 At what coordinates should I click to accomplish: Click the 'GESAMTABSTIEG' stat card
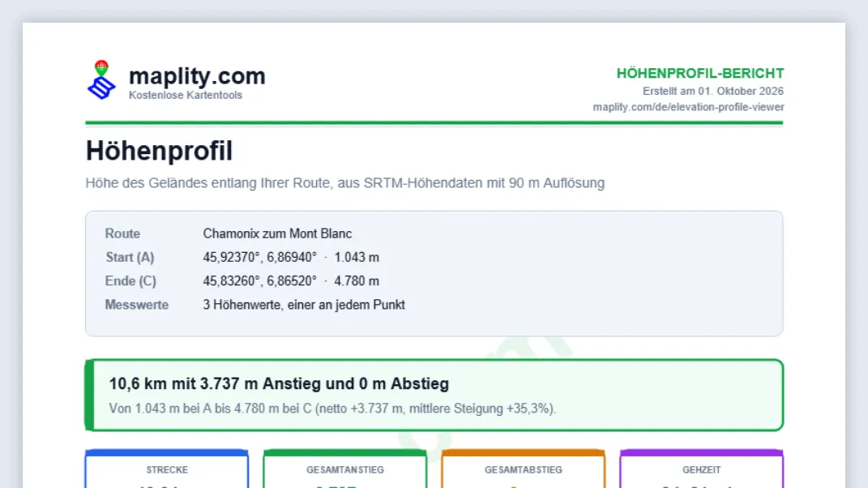pyautogui.click(x=523, y=469)
